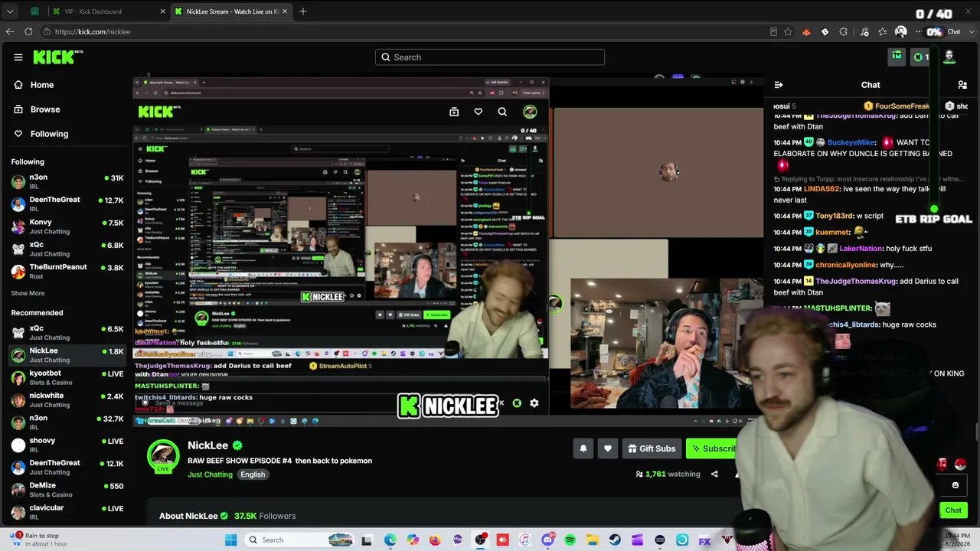Open DeenTheGreat channel with 12.7K viewers

[x=67, y=204]
